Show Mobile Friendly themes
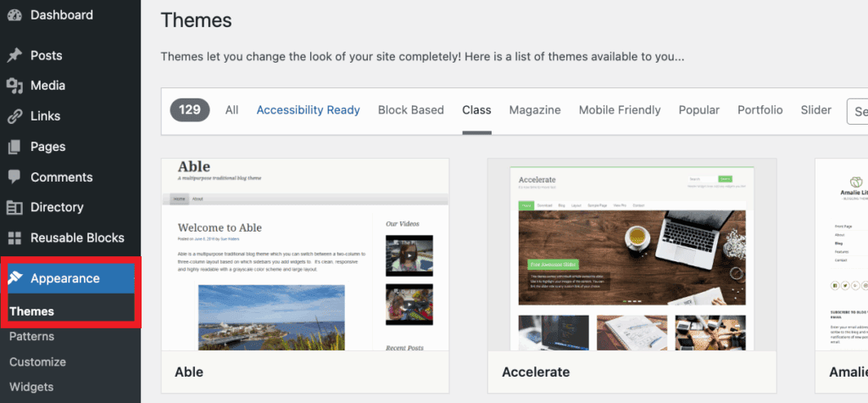Viewport: 868px width, 403px height. pyautogui.click(x=620, y=110)
